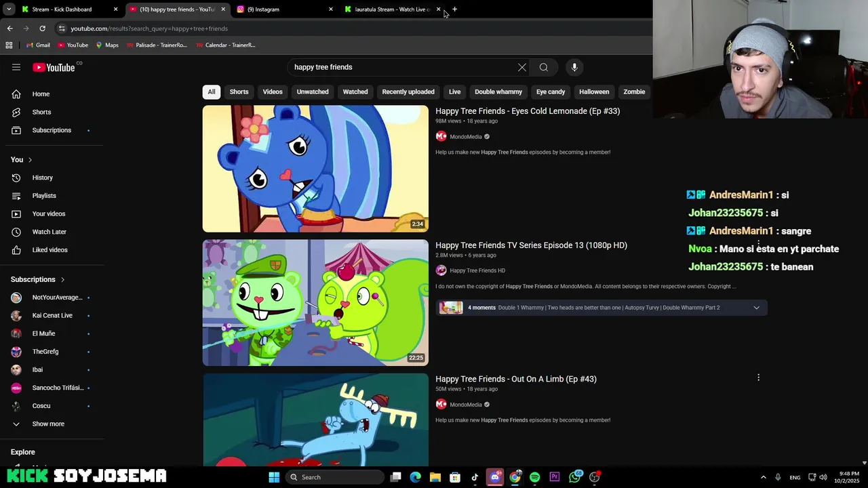Select the Shorts filter chip
Viewport: 868px width, 488px height.
tap(239, 91)
